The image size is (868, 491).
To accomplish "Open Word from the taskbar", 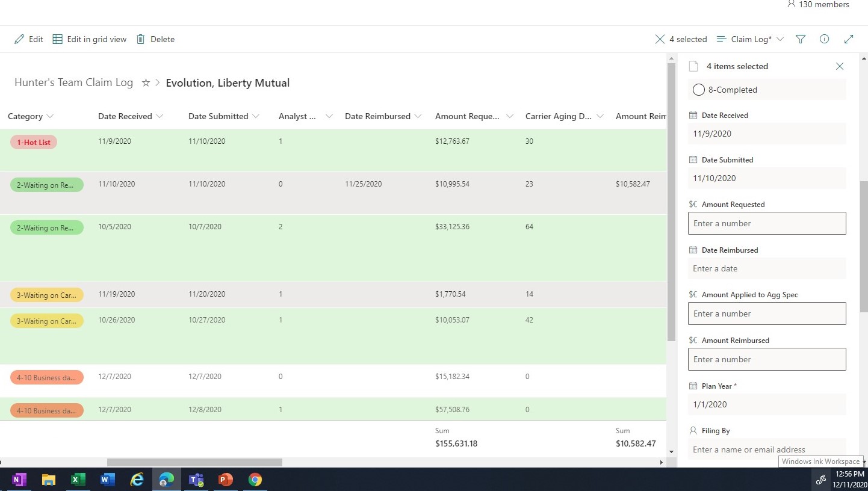I will pos(108,480).
